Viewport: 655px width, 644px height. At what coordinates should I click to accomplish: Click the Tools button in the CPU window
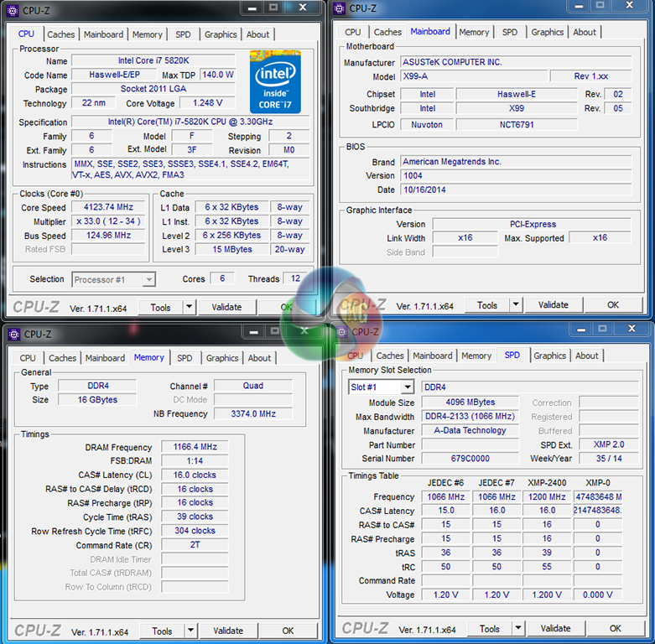[x=160, y=308]
